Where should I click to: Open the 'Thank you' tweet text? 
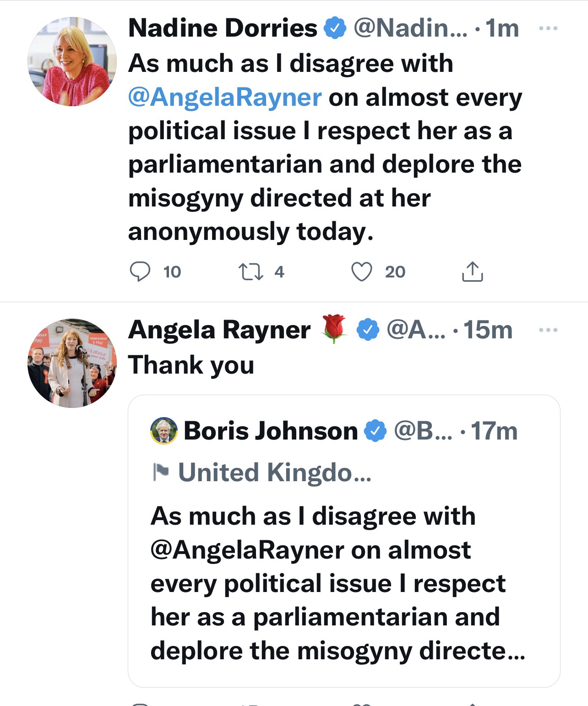click(x=191, y=365)
